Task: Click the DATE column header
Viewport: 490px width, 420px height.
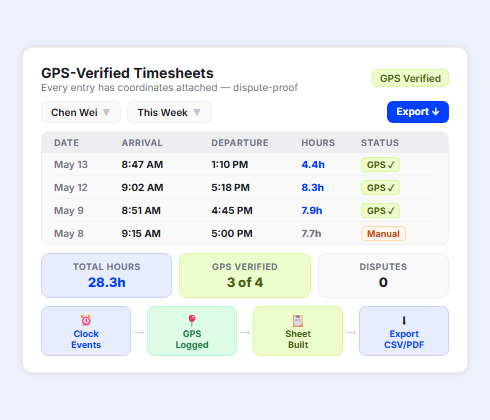Action: [x=67, y=143]
